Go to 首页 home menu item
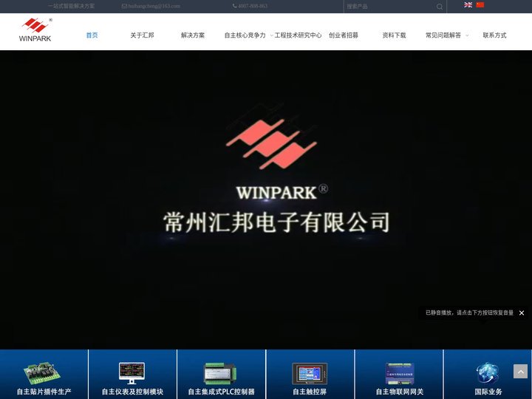 coord(92,35)
